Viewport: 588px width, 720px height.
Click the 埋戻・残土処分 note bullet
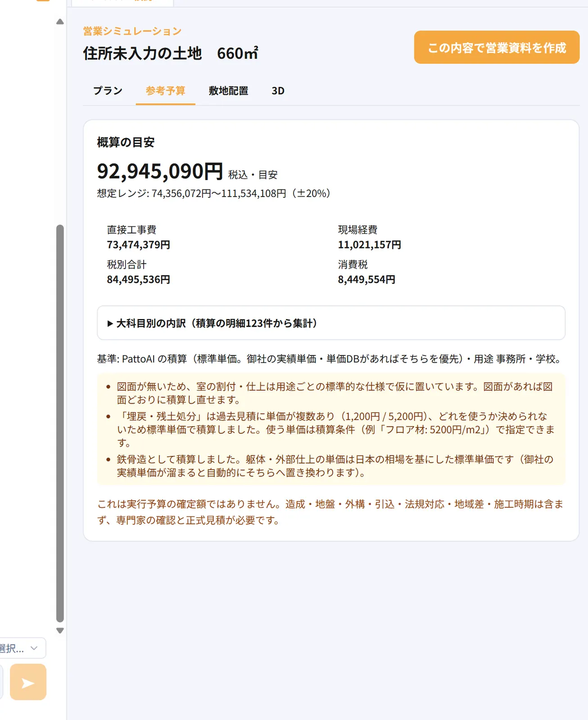tap(336, 430)
